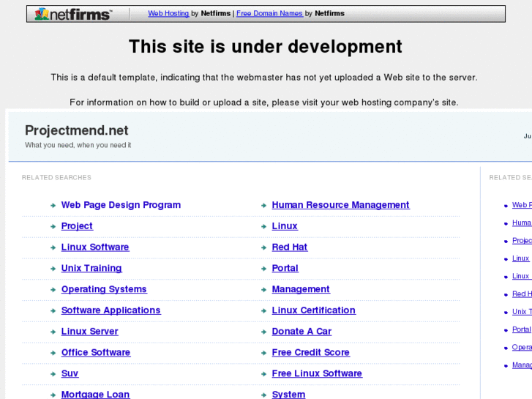Click arrow icon beside Software Applications
Image resolution: width=532 pixels, height=399 pixels.
click(x=53, y=310)
